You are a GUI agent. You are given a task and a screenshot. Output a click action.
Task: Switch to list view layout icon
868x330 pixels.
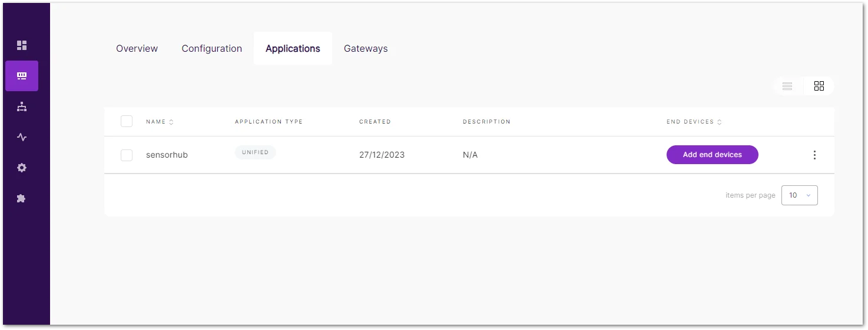click(787, 86)
